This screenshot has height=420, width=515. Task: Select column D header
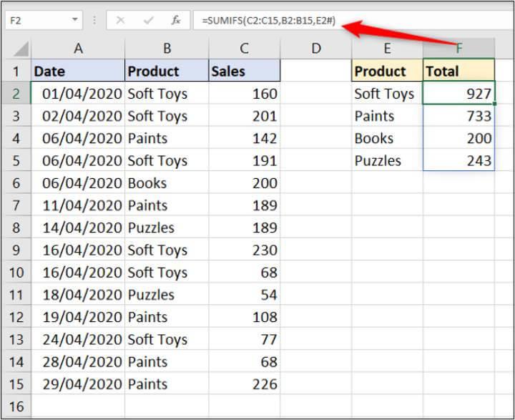316,49
